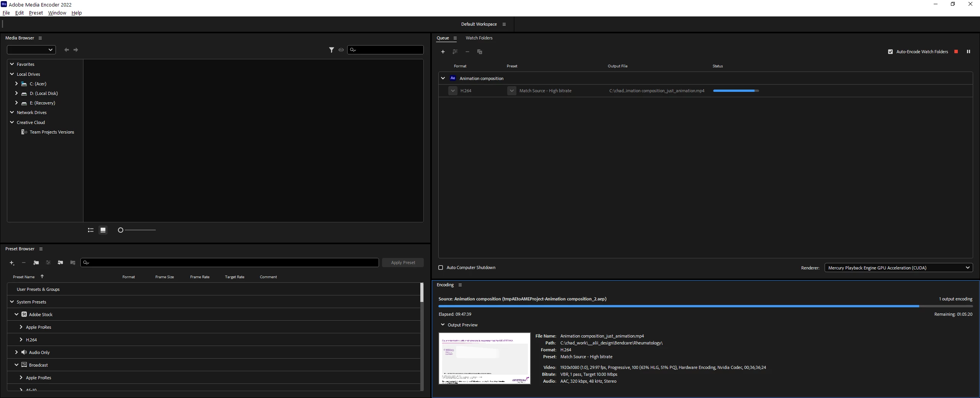
Task: Click the queue item status progress bar
Action: pyautogui.click(x=736, y=91)
